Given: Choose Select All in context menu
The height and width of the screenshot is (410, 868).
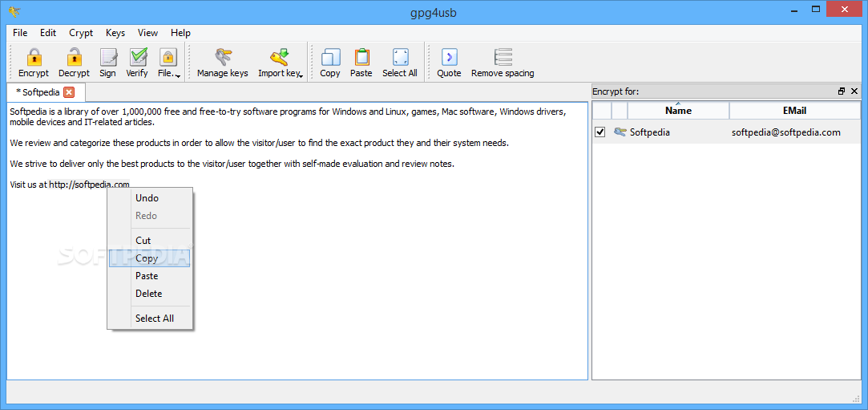Looking at the screenshot, I should tap(149, 319).
